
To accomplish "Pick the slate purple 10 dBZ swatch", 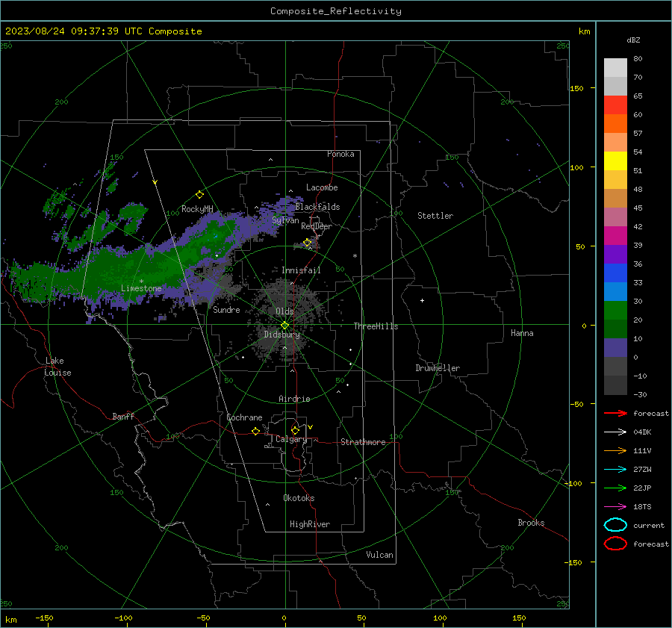I will 615,348.
